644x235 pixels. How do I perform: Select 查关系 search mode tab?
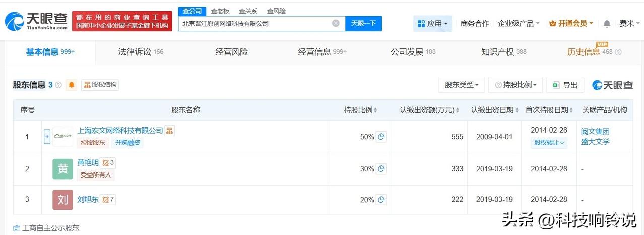click(x=248, y=11)
